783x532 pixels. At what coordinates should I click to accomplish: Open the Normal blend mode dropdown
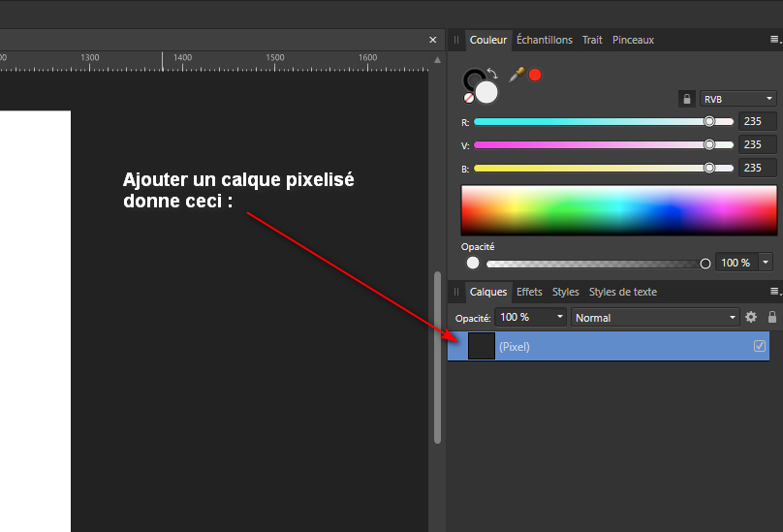655,318
